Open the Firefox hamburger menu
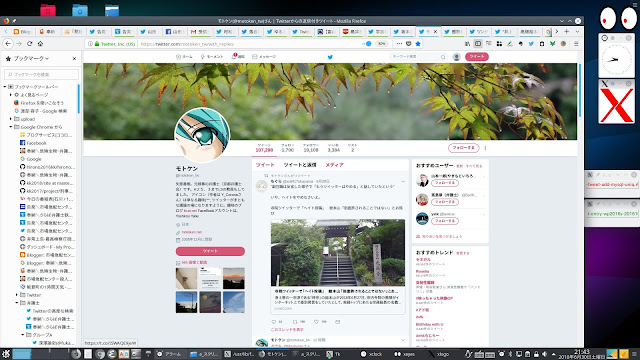 click(x=576, y=44)
